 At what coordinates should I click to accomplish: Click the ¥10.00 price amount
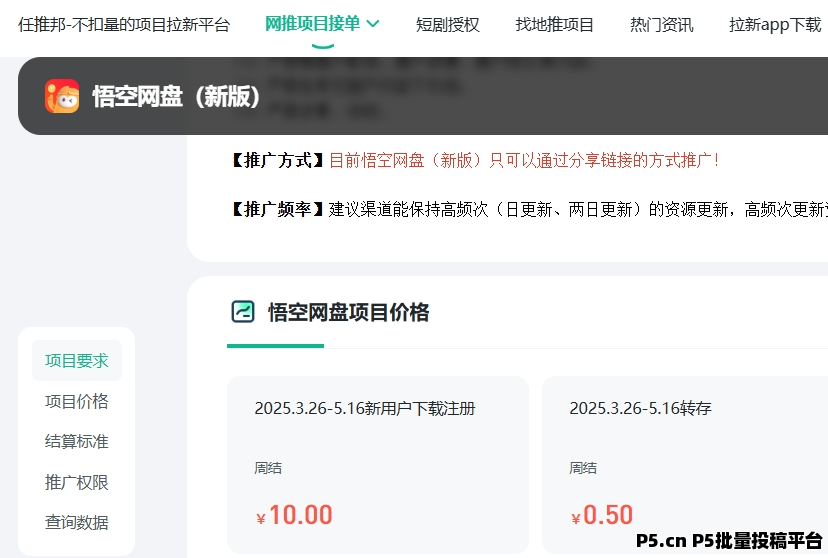click(295, 515)
